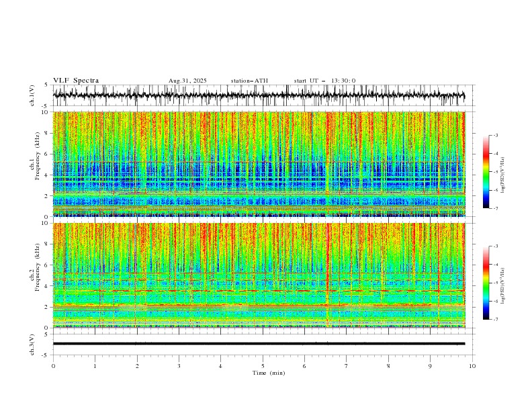Click the 2 kHz tick on ch.2 frequency axis
Screen dimensions: 532x411
[47, 307]
